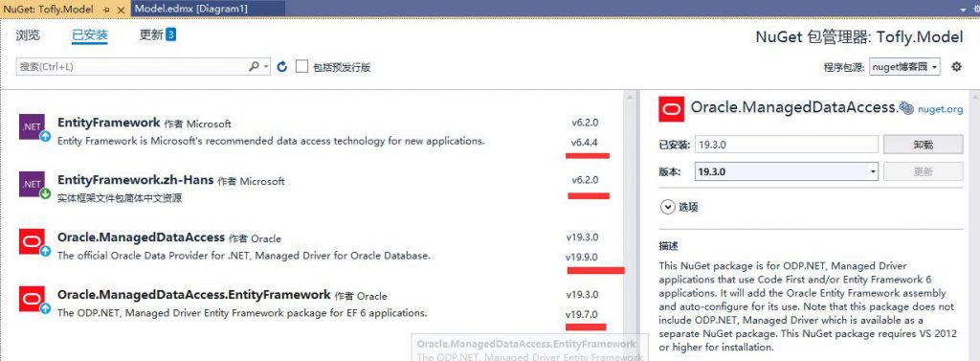This screenshot has height=361, width=980.
Task: Click the pin icon on NuGet tab
Action: pyautogui.click(x=106, y=9)
